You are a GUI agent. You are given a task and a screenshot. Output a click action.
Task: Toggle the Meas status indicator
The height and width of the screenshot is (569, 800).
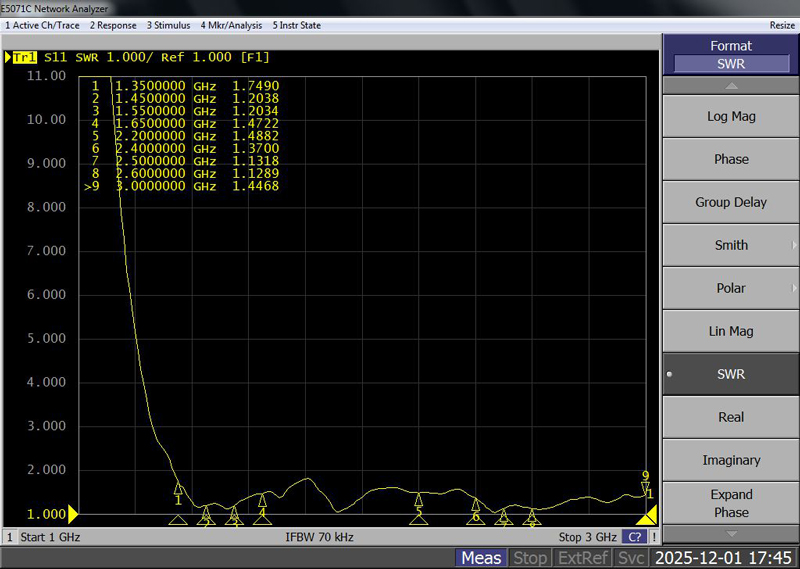(x=481, y=558)
